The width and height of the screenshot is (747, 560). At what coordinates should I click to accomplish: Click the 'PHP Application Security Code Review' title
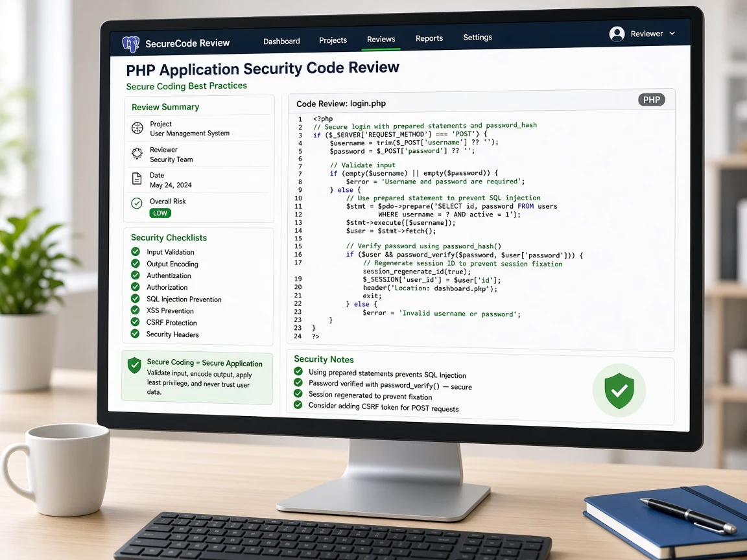[263, 69]
